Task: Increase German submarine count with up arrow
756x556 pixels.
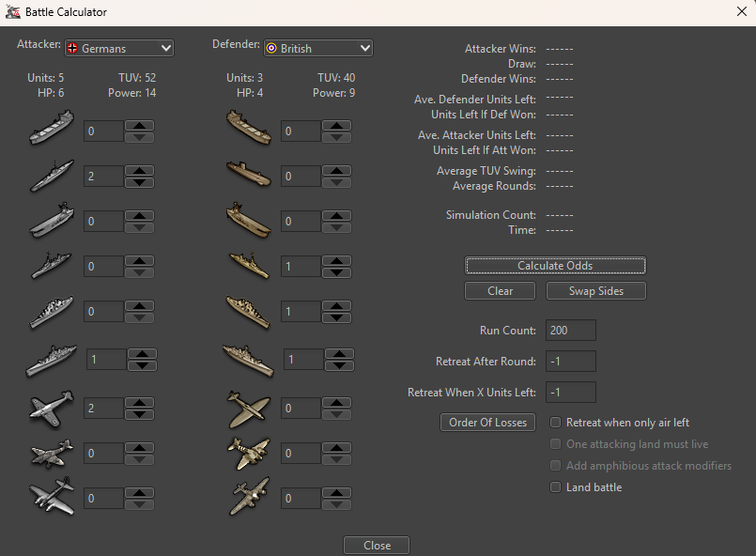Action: tap(139, 170)
